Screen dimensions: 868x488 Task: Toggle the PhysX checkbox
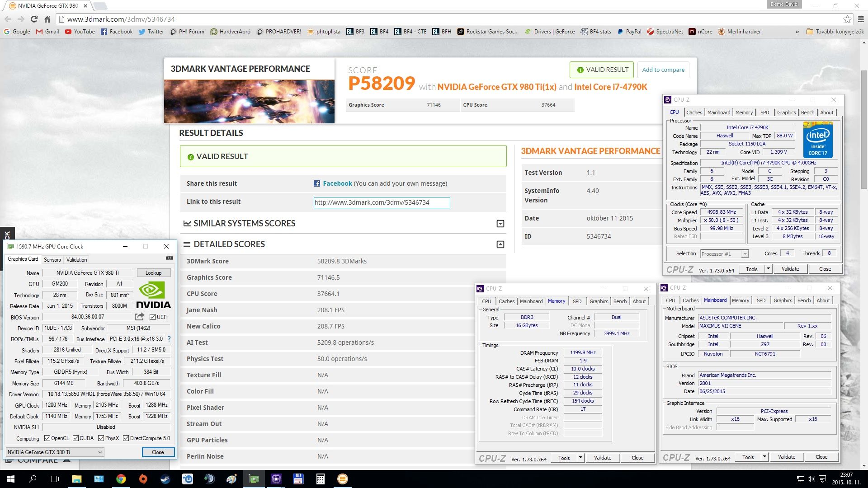point(101,438)
